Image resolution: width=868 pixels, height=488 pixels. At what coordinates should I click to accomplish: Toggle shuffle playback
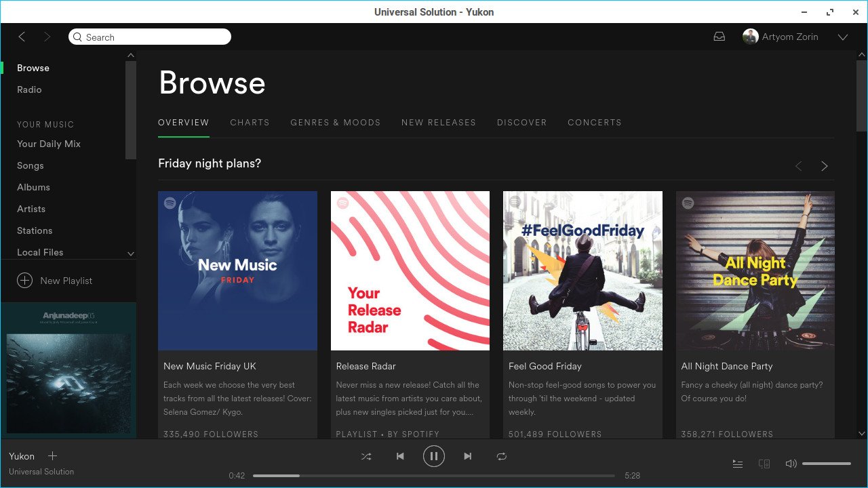366,456
